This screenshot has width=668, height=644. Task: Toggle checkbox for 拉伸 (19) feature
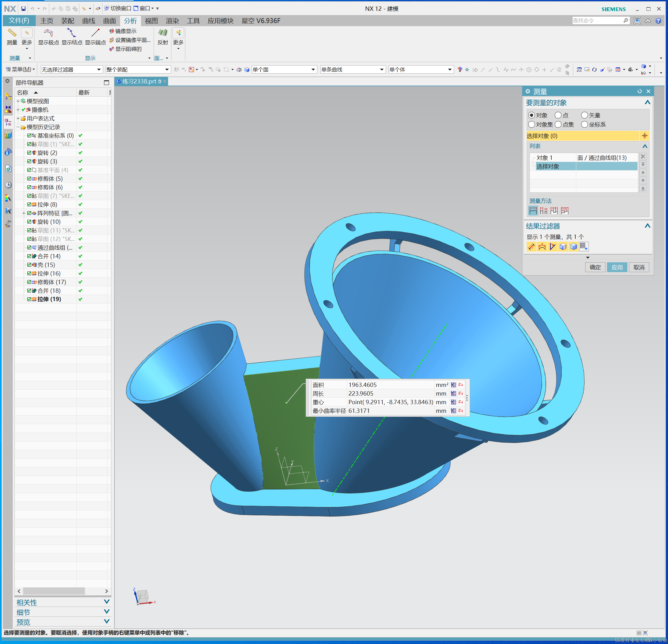point(29,299)
